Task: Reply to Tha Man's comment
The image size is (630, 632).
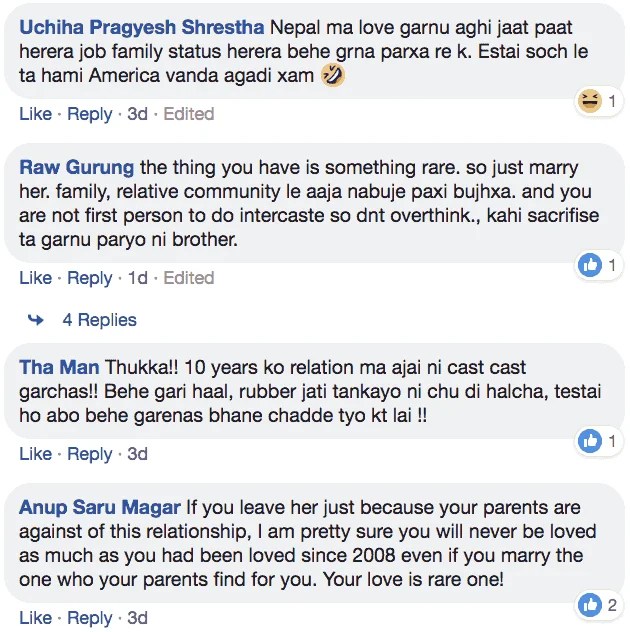Action: 90,454
